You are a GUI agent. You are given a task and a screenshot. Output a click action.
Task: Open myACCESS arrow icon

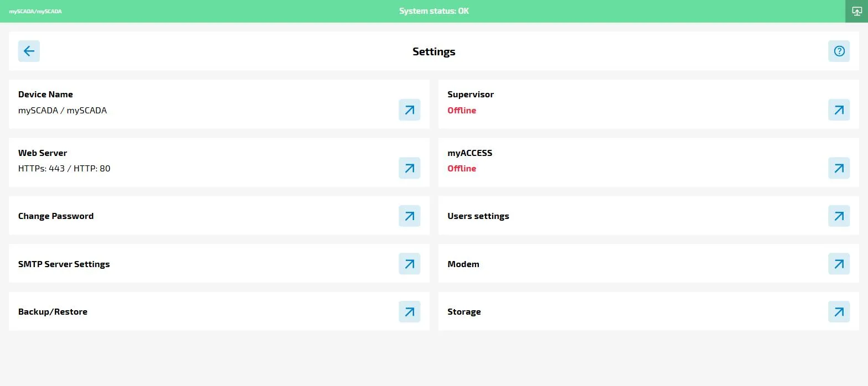click(839, 168)
